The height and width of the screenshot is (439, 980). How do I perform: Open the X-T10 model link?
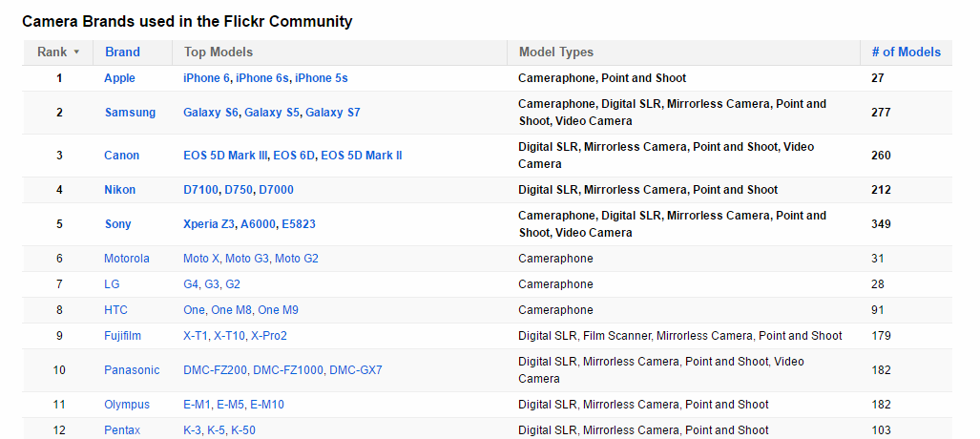[x=229, y=336]
